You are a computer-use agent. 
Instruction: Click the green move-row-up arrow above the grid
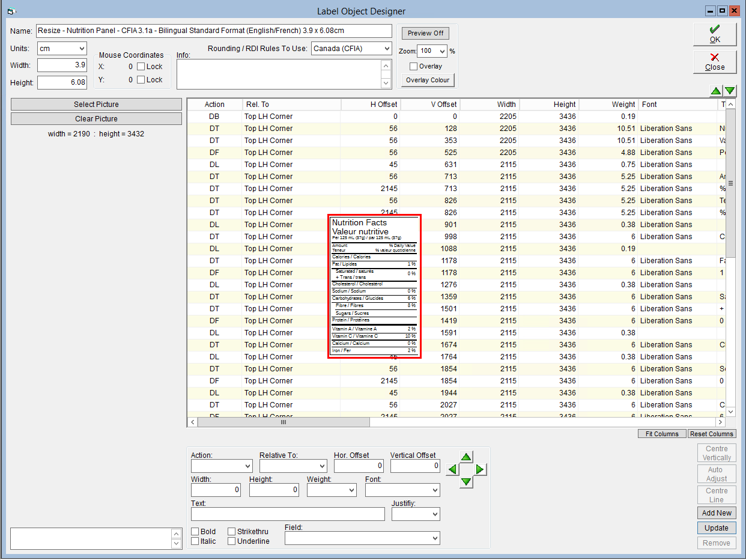716,91
